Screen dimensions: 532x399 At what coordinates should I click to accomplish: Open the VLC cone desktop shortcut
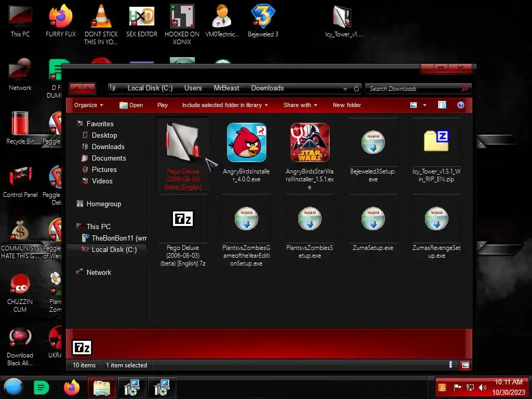(x=101, y=24)
